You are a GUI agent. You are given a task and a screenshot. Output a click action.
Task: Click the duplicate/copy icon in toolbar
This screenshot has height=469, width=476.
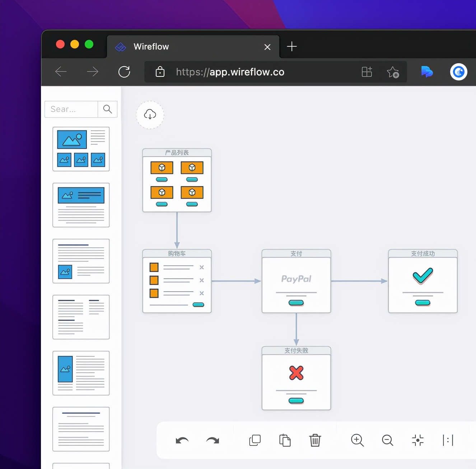(255, 440)
